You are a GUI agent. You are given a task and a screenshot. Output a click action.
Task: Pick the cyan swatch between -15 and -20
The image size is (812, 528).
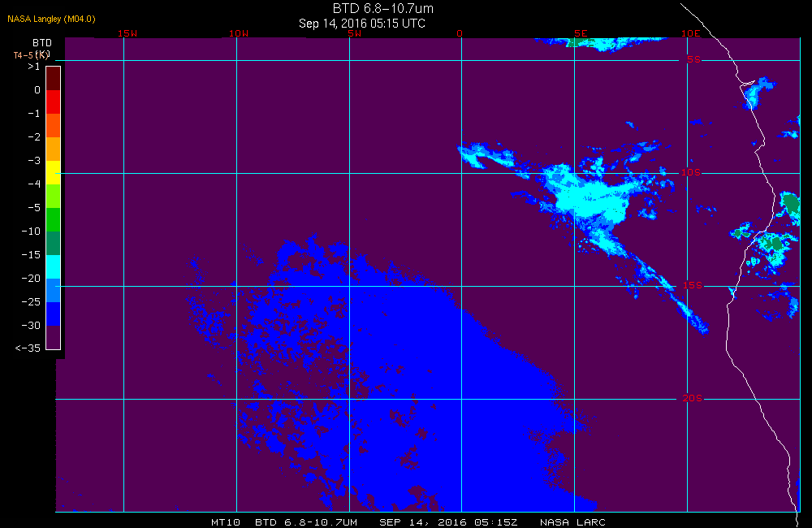(54, 267)
